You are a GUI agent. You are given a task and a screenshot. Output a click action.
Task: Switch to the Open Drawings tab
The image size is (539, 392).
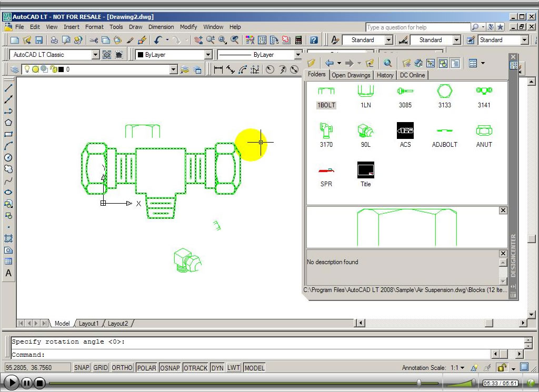tap(351, 75)
